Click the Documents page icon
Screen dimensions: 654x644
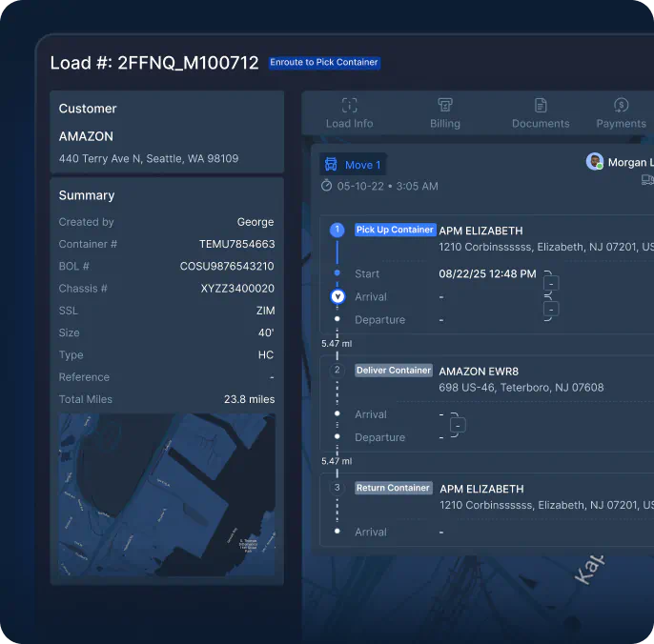tap(541, 105)
